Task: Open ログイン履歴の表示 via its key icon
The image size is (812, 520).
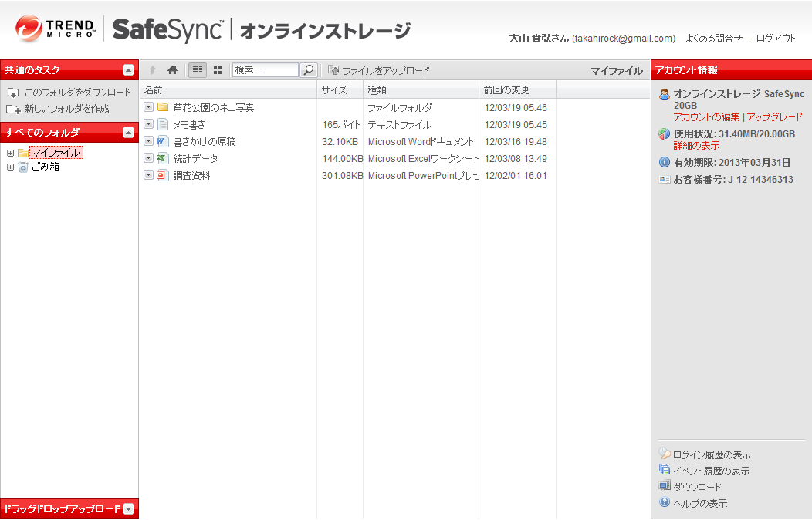Action: pos(665,454)
